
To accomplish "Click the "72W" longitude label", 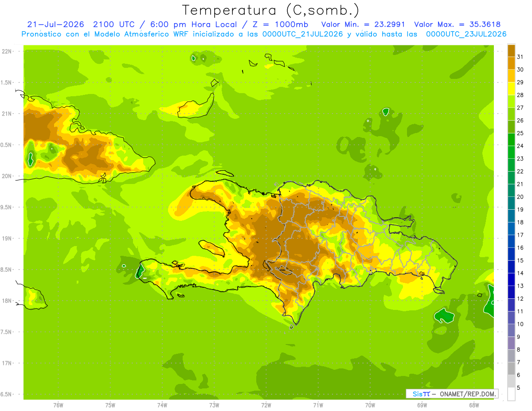I will coord(266,405).
